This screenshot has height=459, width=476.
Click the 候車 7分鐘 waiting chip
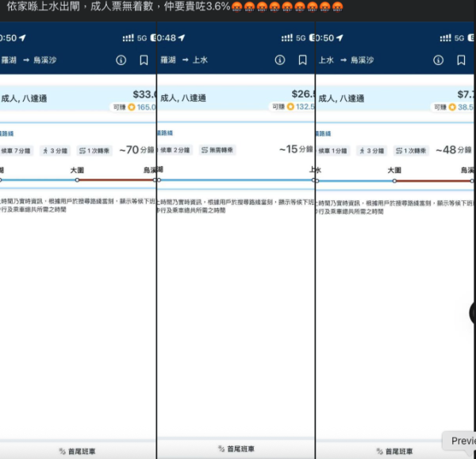coord(17,151)
